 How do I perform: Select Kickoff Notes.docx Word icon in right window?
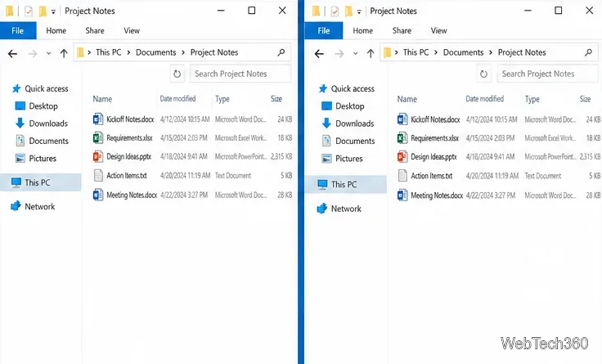coord(402,119)
